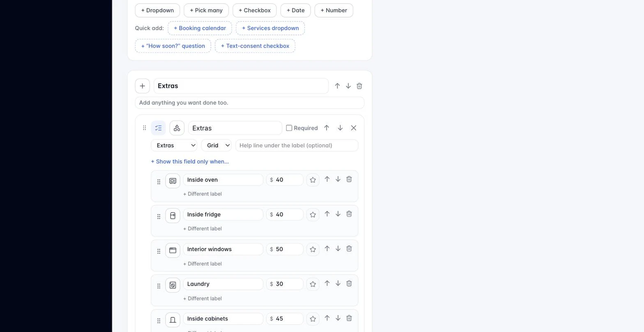Change the Inside fridge option icon
Image resolution: width=644 pixels, height=332 pixels.
(173, 216)
